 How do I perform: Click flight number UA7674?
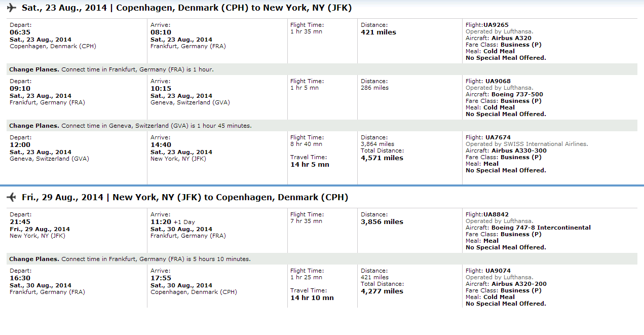pos(498,137)
